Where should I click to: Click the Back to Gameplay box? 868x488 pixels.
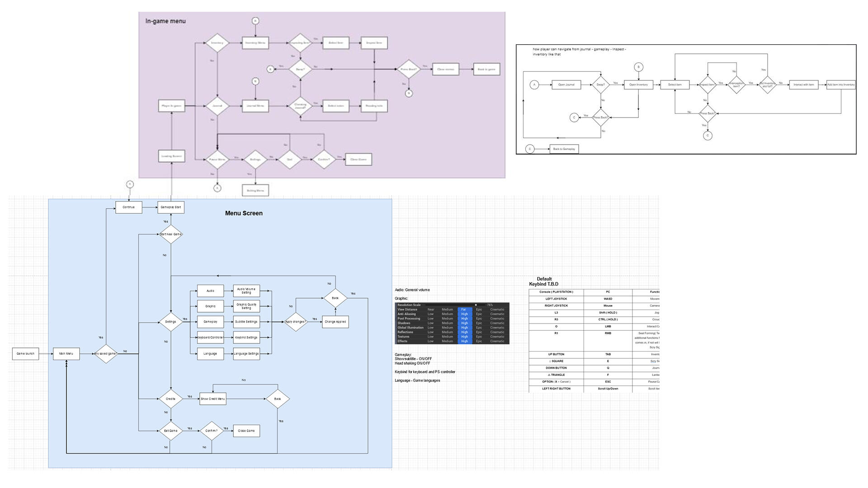point(564,149)
